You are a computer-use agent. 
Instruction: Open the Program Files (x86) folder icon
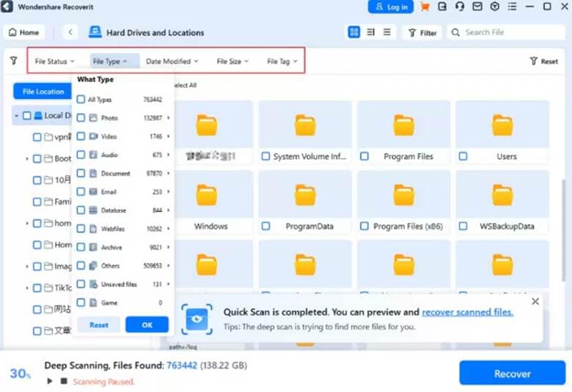(404, 195)
